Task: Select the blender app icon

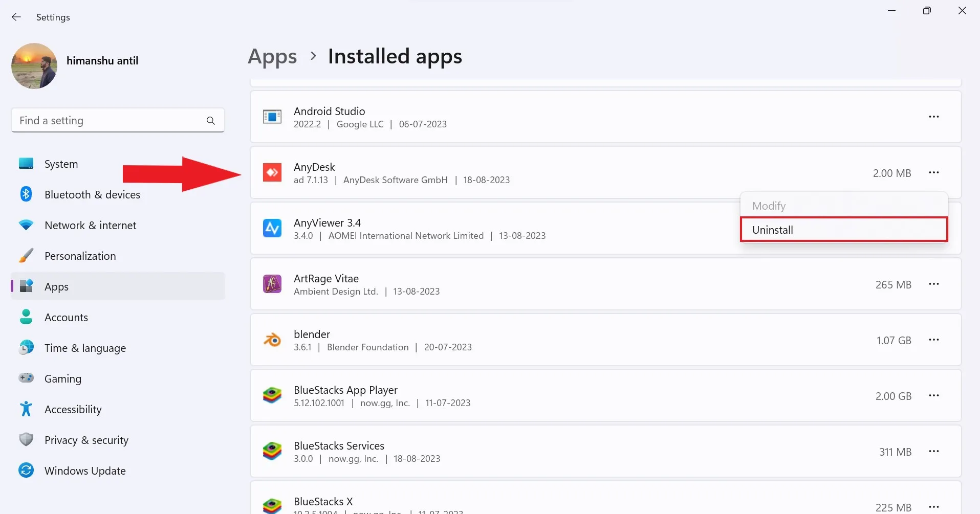Action: (x=272, y=340)
